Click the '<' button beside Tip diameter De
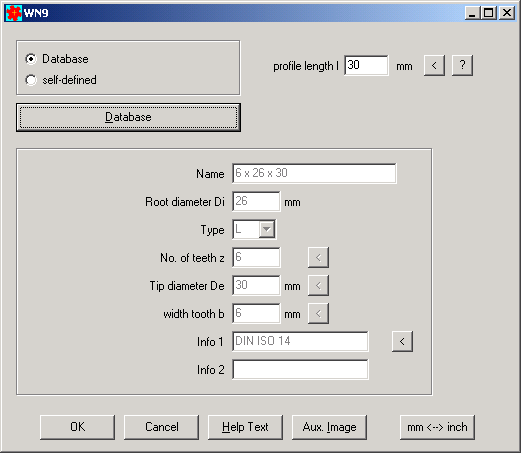521x453 pixels. tap(318, 285)
